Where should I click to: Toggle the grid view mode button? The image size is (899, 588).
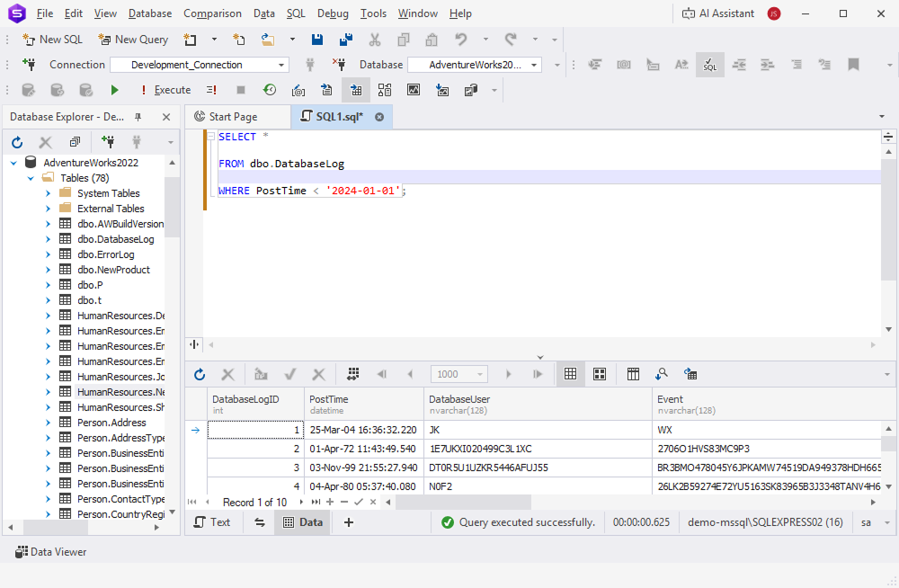(570, 374)
